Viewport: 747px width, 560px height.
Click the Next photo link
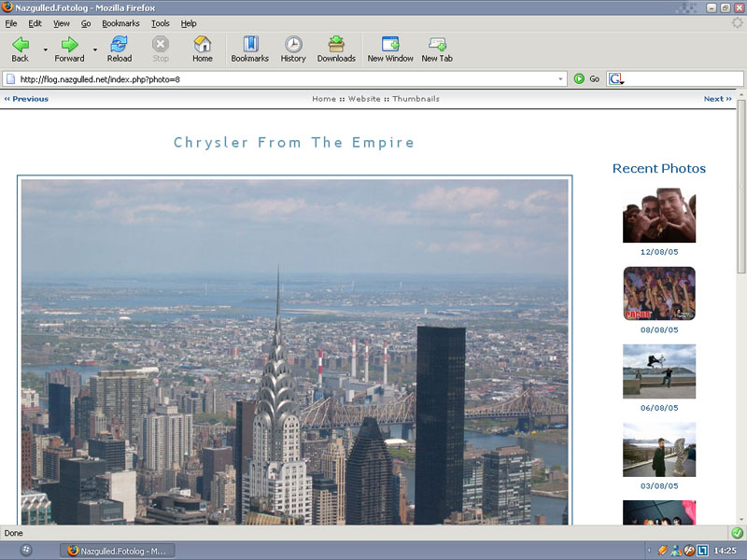click(717, 99)
